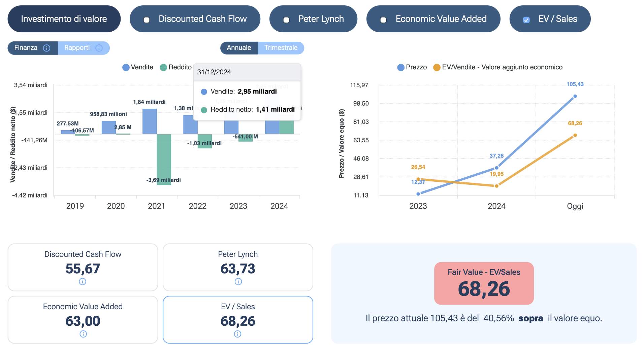Viewport: 644px width, 352px height.
Task: Switch to the Trimestrale tab
Action: coord(281,48)
